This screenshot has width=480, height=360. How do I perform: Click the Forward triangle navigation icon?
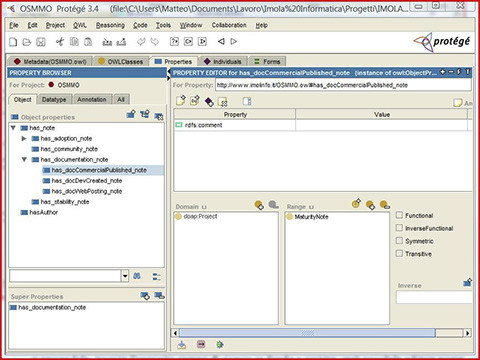coord(234,41)
